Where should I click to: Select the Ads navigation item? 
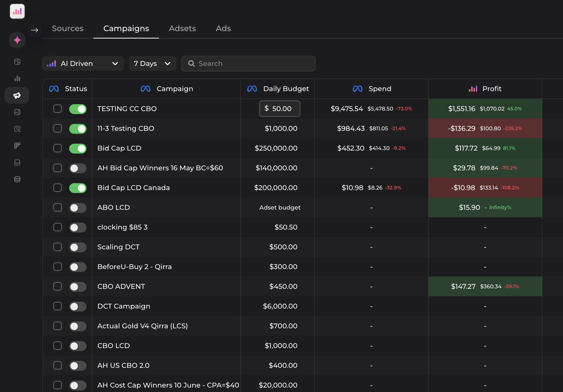(x=223, y=28)
